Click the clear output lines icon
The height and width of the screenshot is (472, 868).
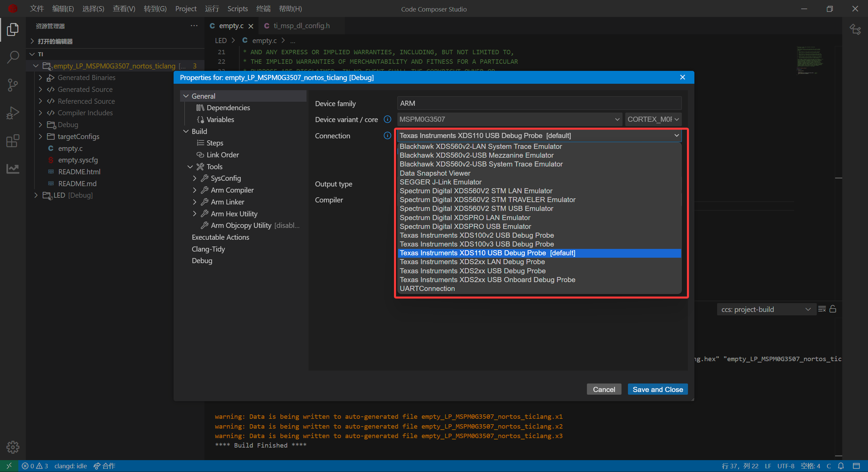[x=822, y=309]
